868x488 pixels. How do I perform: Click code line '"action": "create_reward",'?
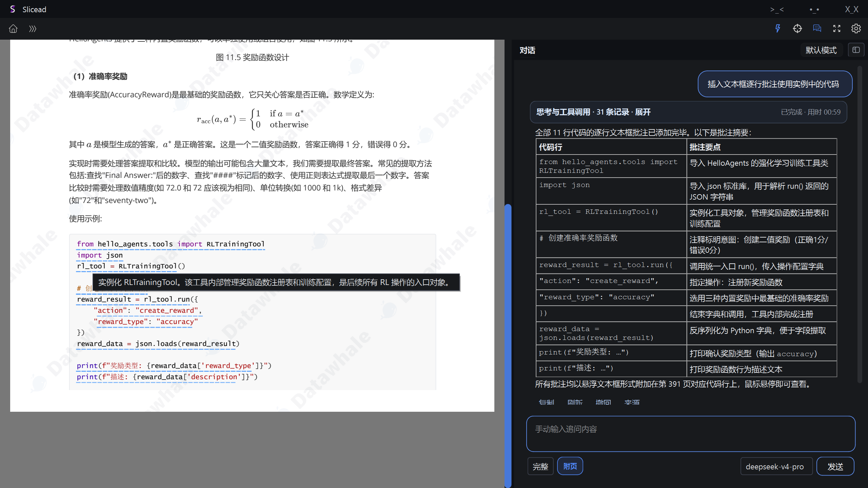click(147, 310)
